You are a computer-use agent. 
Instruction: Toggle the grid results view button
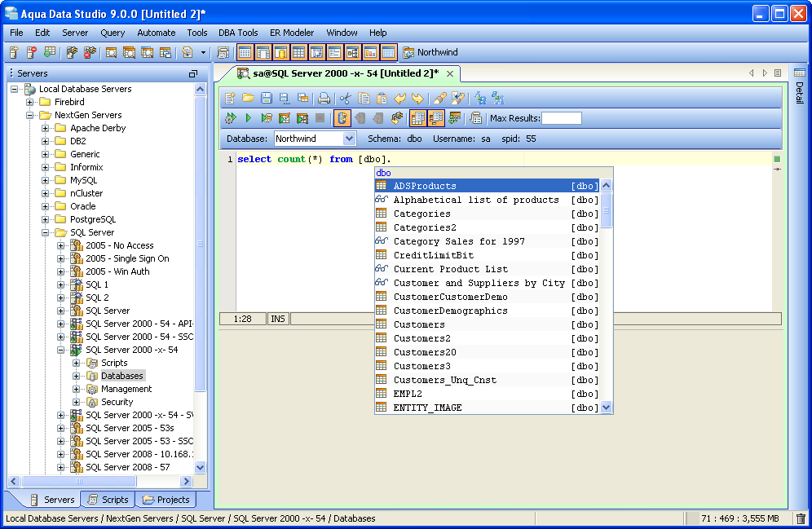tap(417, 118)
